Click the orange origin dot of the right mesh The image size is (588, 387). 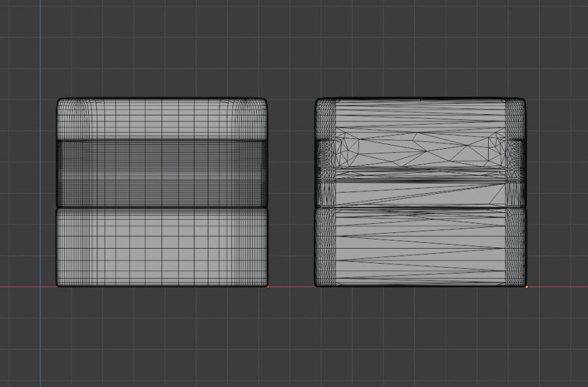[x=527, y=286]
